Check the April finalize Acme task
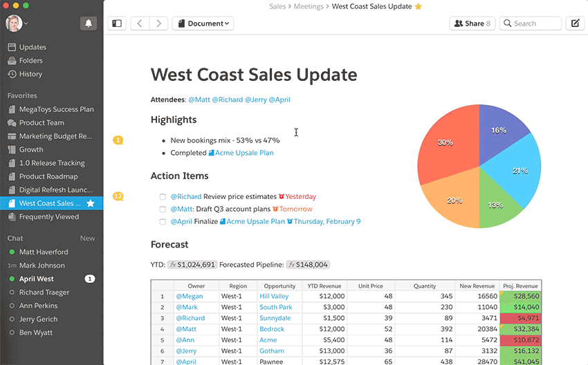Image resolution: width=588 pixels, height=365 pixels. (x=163, y=222)
